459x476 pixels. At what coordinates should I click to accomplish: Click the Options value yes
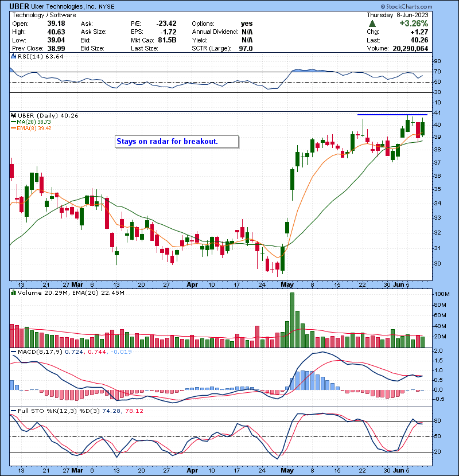(x=247, y=24)
